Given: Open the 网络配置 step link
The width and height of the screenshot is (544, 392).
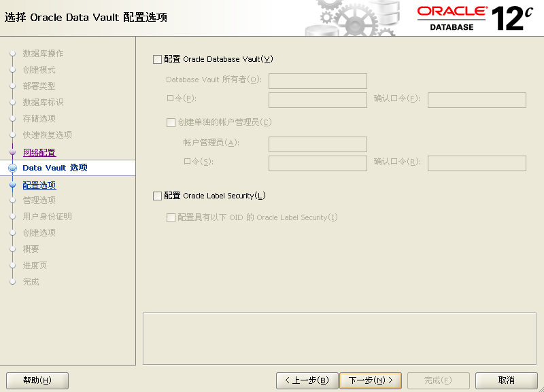Looking at the screenshot, I should pos(39,152).
